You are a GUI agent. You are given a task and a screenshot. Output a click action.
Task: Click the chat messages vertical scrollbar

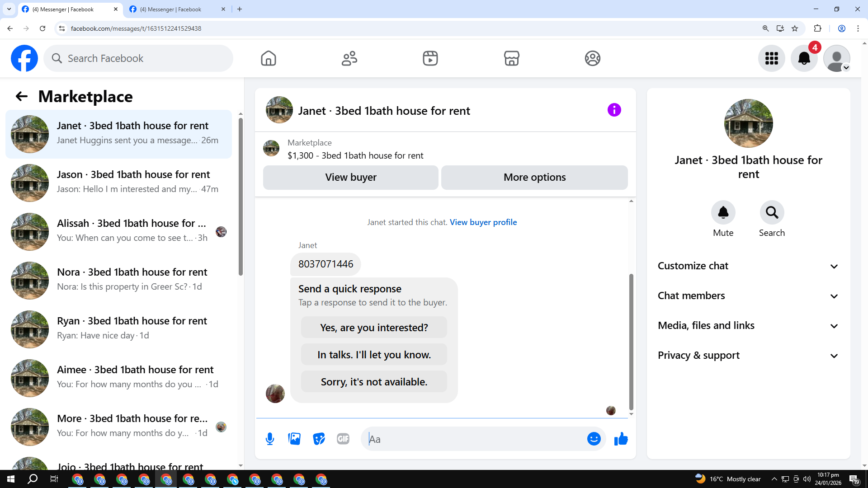(x=631, y=342)
